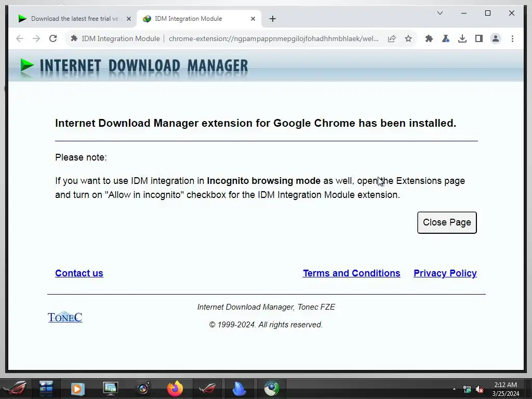This screenshot has width=532, height=399.
Task: Click the extension puzzle icon in address bar
Action: [74, 38]
